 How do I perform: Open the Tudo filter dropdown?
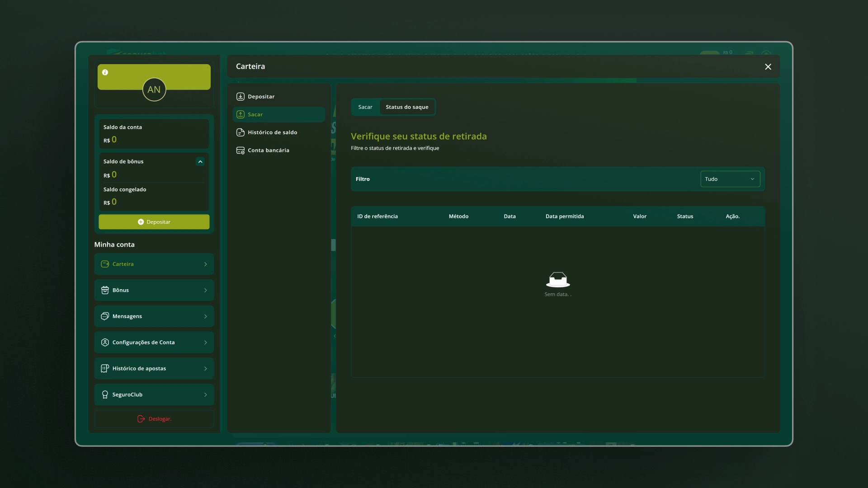(729, 179)
